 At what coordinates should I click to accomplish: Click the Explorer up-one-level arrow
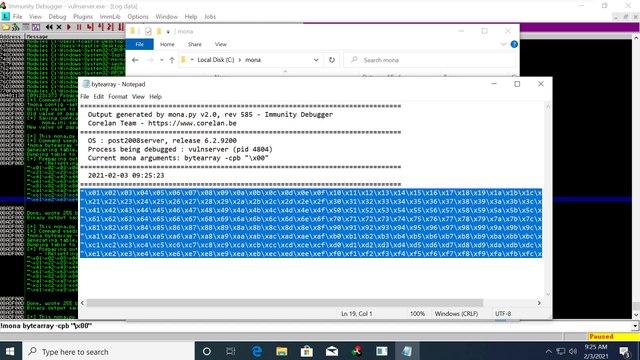(172, 60)
